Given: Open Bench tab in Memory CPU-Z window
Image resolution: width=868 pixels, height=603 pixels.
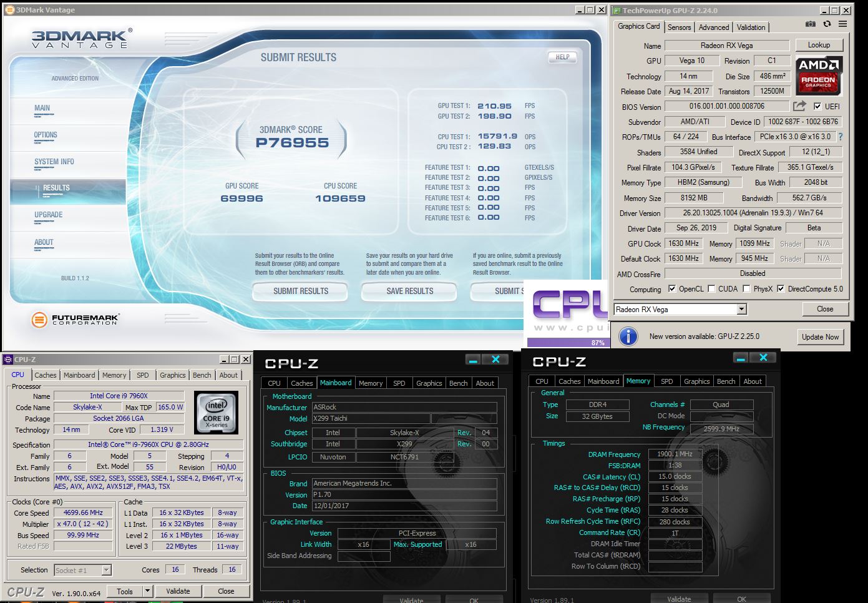Looking at the screenshot, I should tap(726, 381).
